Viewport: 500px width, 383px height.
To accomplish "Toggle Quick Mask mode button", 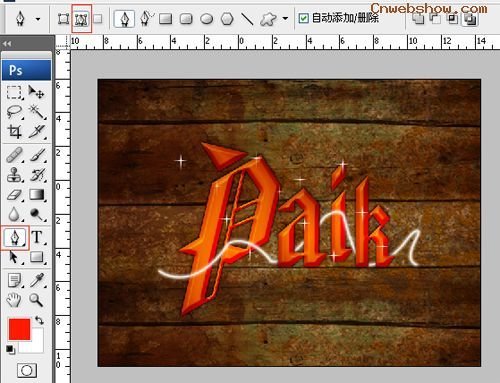I will [x=27, y=370].
